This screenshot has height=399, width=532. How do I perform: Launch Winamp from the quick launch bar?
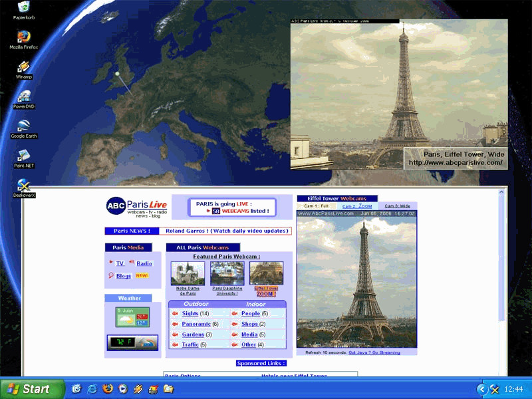(x=138, y=389)
